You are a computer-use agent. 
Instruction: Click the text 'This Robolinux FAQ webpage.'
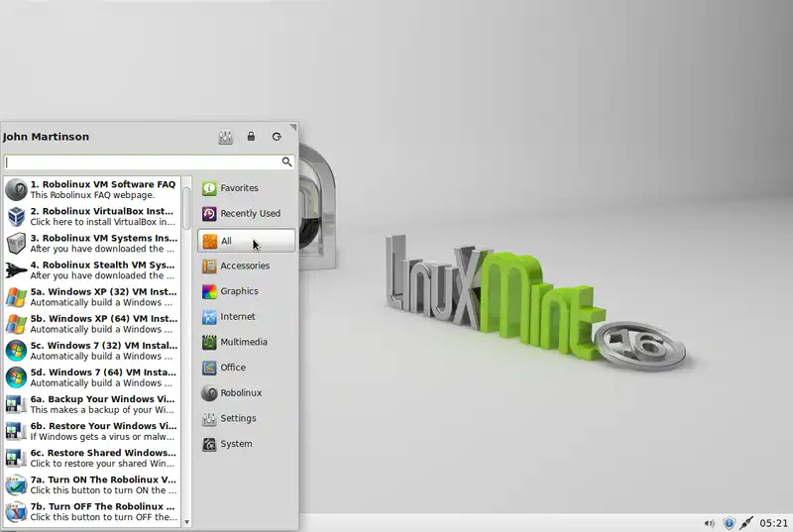(x=92, y=195)
